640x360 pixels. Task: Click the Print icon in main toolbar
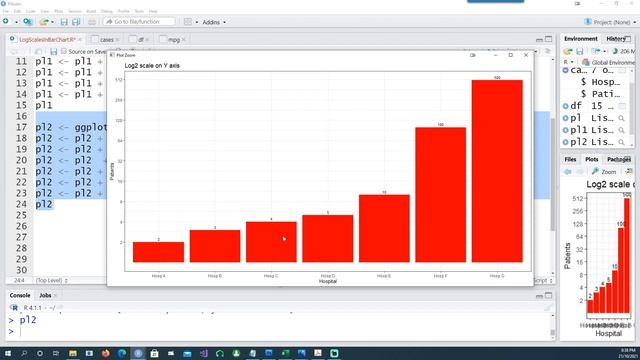tap(92, 22)
